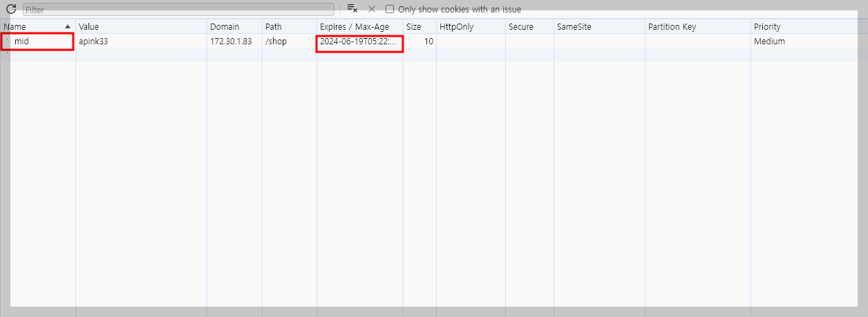868x317 pixels.
Task: Sort by the Name column header
Action: (37, 26)
